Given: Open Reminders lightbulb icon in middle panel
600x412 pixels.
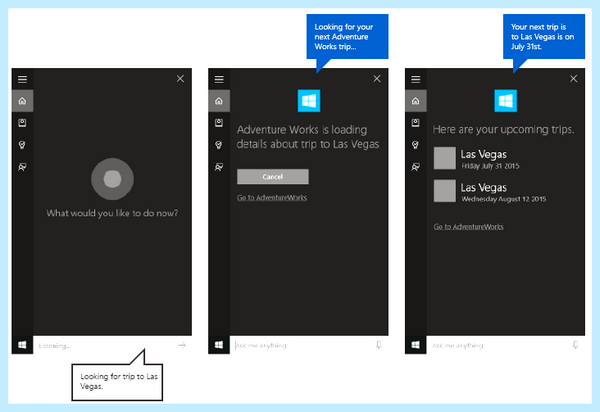Looking at the screenshot, I should [219, 145].
